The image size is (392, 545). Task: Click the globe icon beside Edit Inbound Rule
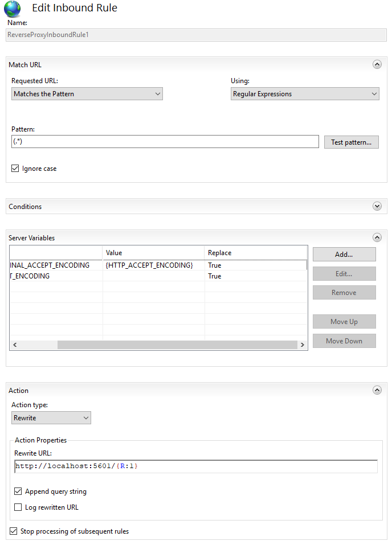click(x=13, y=9)
